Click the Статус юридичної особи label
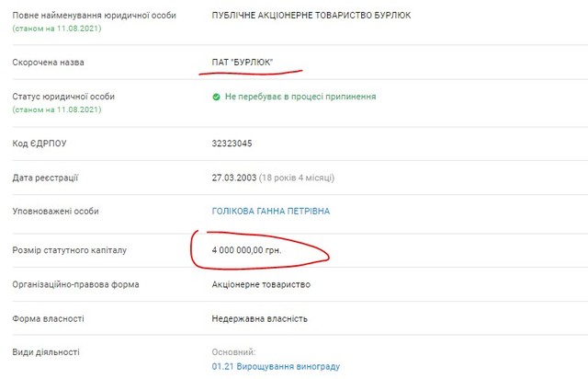 pos(63,97)
